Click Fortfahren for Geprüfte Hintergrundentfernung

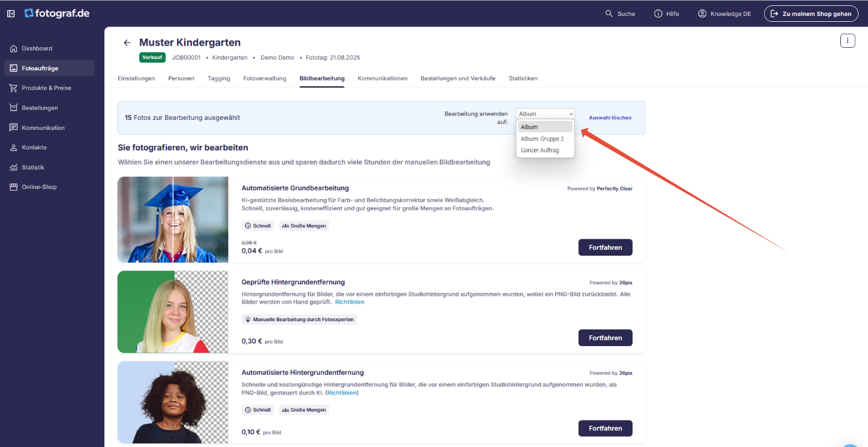605,338
